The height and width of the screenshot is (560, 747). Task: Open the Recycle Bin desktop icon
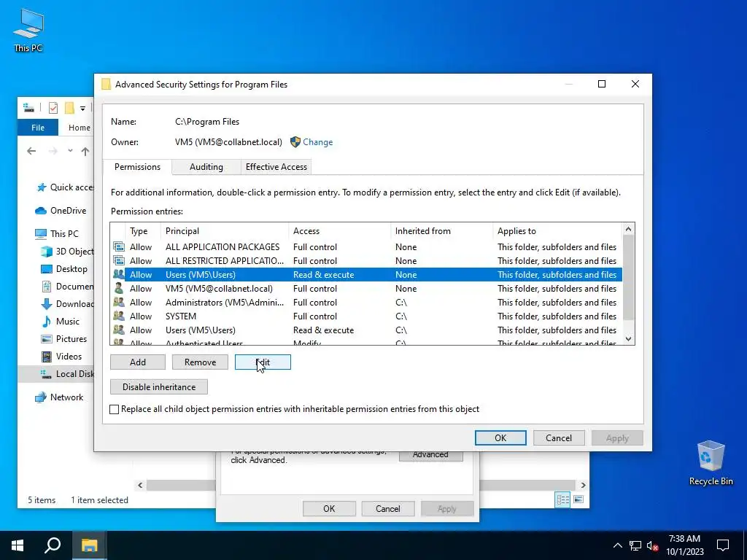[x=711, y=462]
